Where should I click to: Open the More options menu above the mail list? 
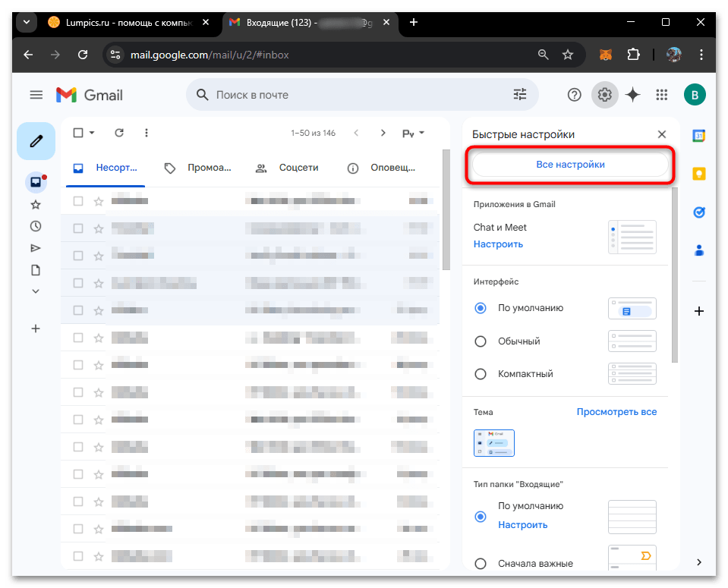[147, 134]
